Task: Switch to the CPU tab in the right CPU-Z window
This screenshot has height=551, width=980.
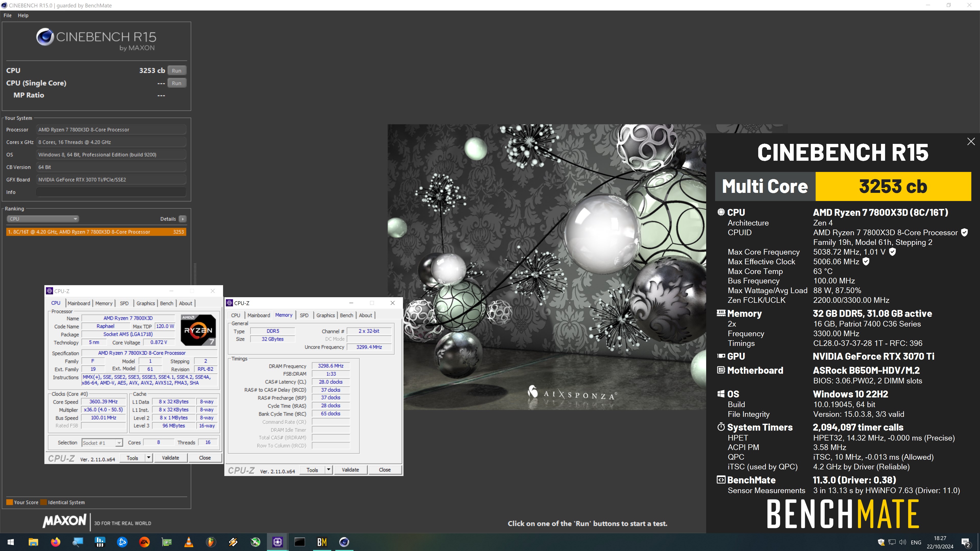Action: [x=236, y=315]
